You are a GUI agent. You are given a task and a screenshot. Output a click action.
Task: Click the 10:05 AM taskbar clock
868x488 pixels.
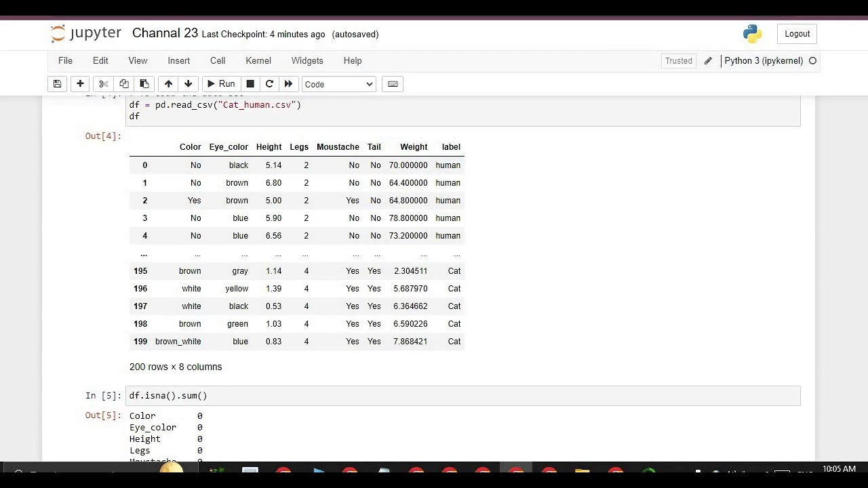coord(839,469)
